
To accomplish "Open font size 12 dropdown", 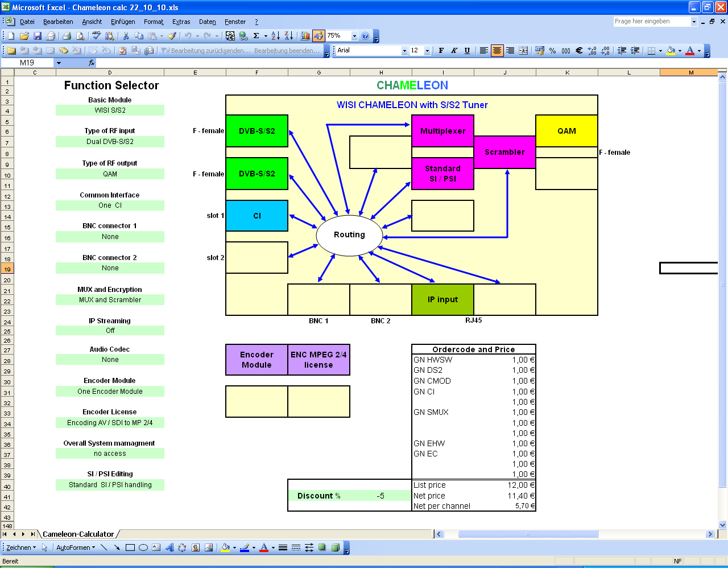I will pos(427,51).
